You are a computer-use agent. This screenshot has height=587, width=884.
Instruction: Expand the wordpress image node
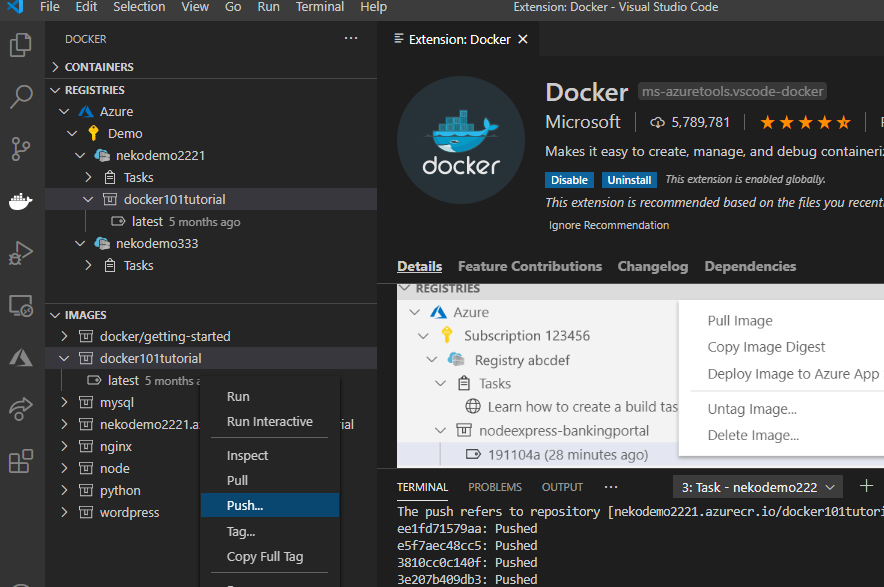point(64,513)
